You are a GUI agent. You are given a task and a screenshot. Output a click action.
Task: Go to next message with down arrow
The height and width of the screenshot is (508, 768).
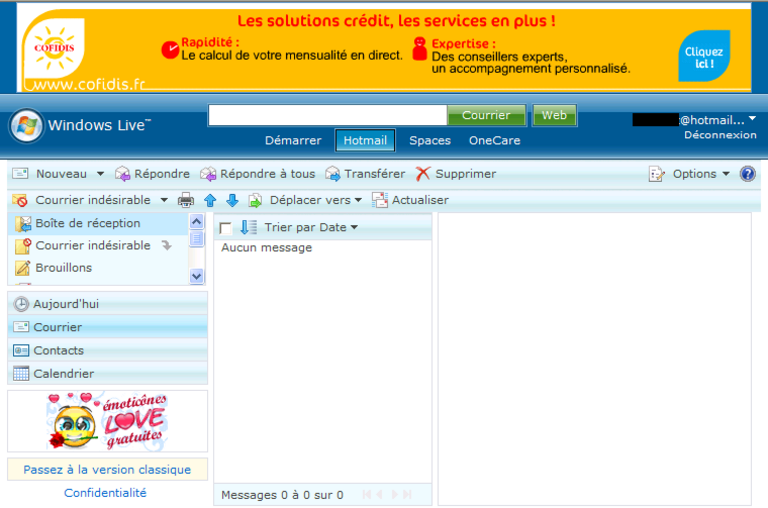[232, 200]
